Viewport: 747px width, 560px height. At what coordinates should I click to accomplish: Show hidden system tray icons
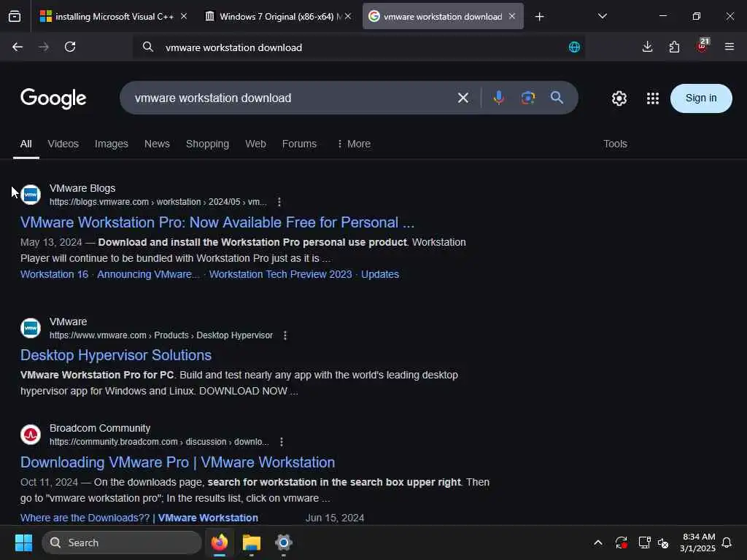598,542
